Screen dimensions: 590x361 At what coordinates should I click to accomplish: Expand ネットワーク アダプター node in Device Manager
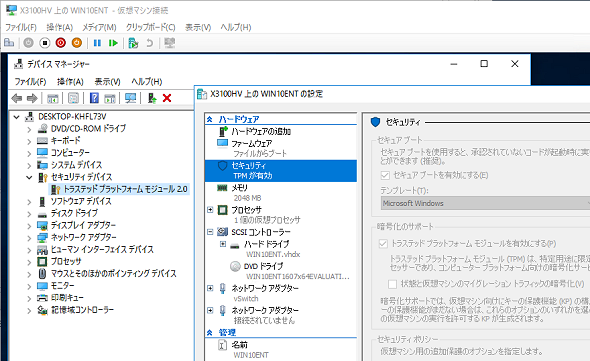(x=29, y=238)
